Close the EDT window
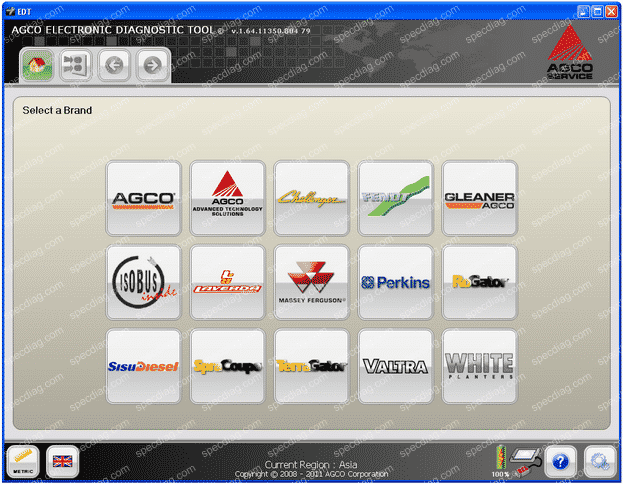Screen dimensions: 623x484 point(611,12)
